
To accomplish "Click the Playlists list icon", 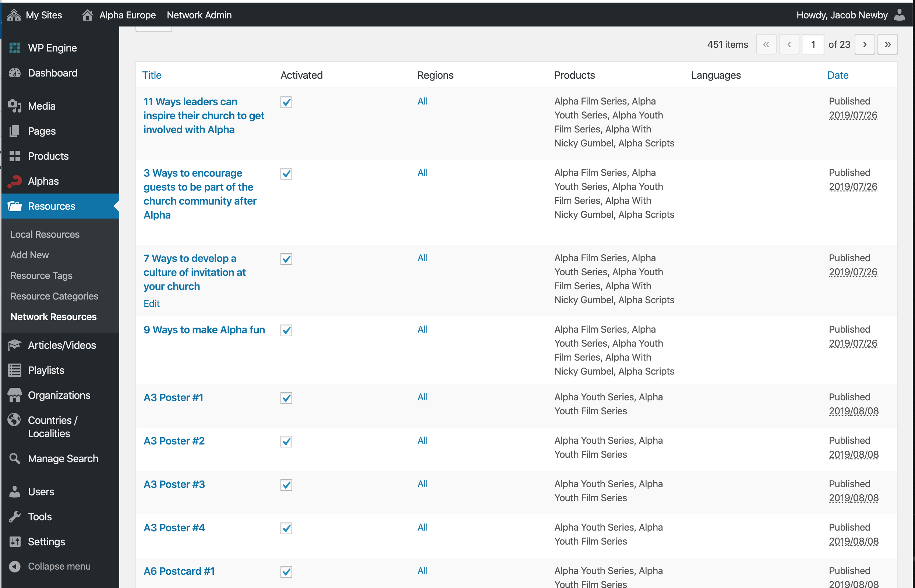I will (14, 370).
